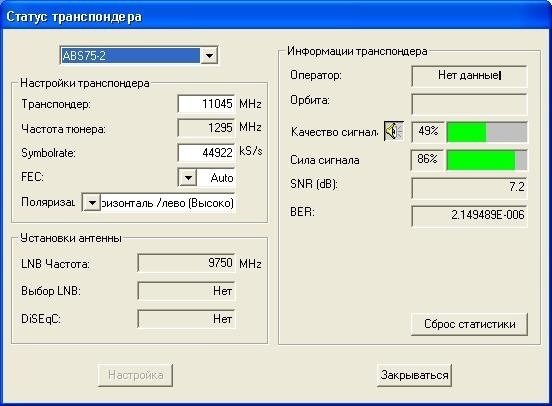Click the disabled Настройка button
552x406 pixels.
pos(136,375)
